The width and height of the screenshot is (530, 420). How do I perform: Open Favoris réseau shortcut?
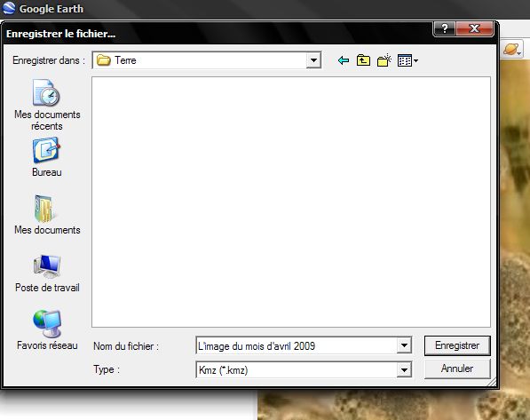[47, 330]
